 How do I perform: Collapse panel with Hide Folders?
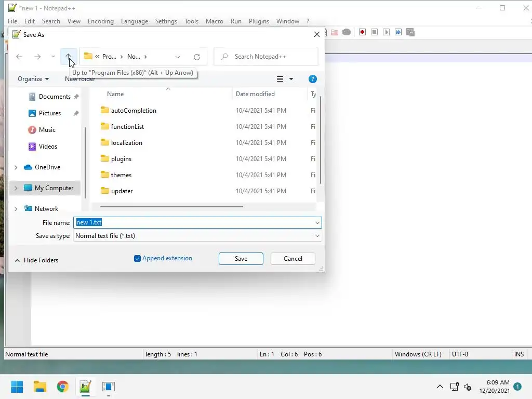tap(36, 260)
